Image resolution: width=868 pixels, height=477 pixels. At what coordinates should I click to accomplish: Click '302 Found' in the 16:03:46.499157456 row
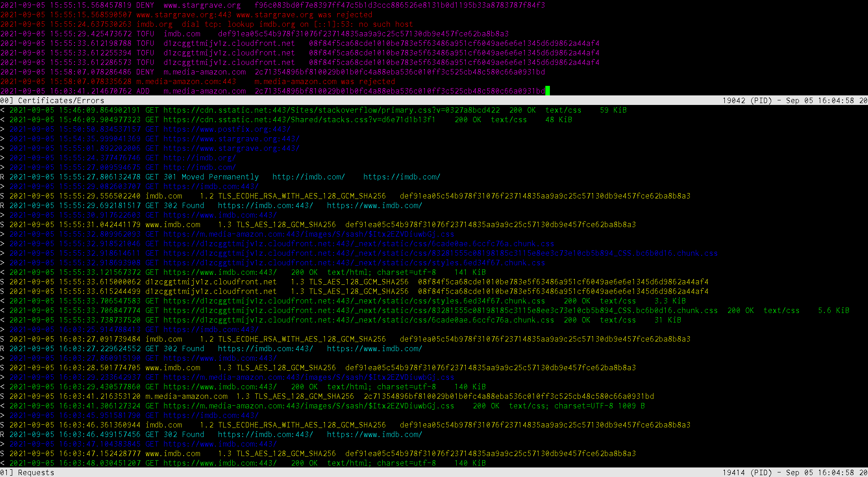pyautogui.click(x=184, y=434)
